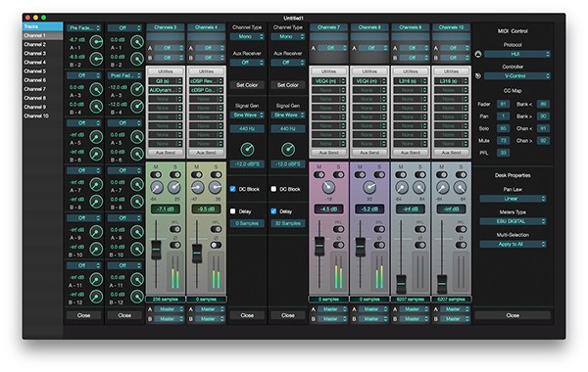Viewport: 588px width, 372px height.
Task: Open the Q3 (s) insert slot on Channels 3
Action: (166, 81)
